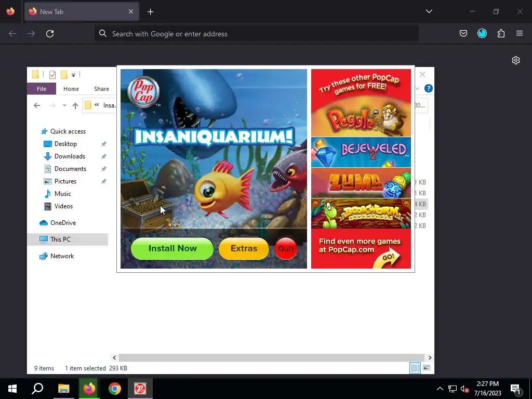Image resolution: width=532 pixels, height=399 pixels.
Task: Click the scroll right arrow in File Explorer
Action: [430, 357]
